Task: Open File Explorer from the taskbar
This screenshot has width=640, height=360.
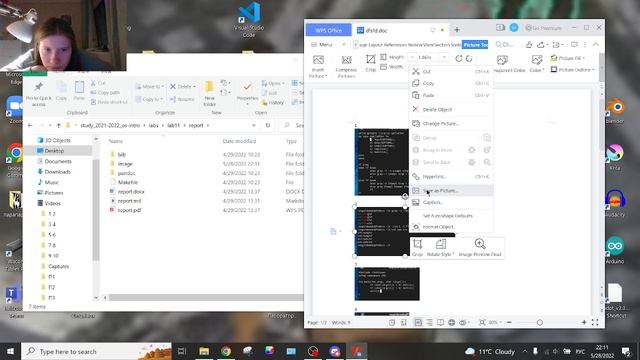Action: tap(204, 351)
